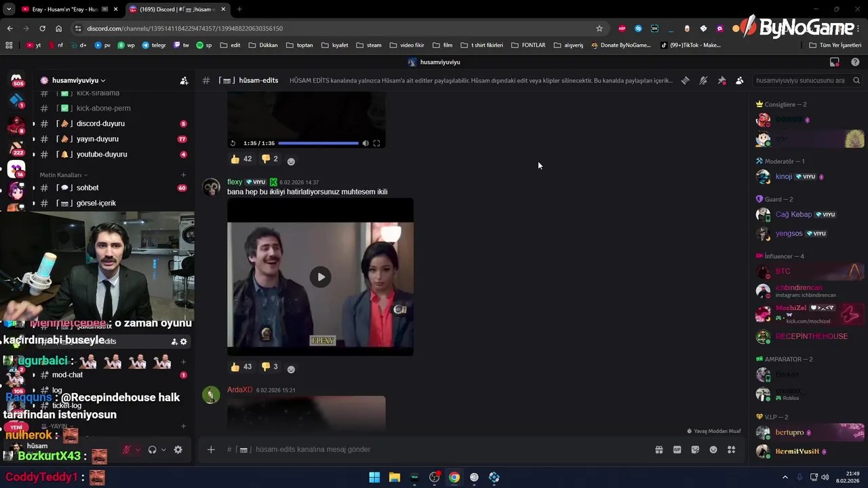This screenshot has width=868, height=488.
Task: Expand threads arrow beside sohbet channel
Action: (33, 188)
